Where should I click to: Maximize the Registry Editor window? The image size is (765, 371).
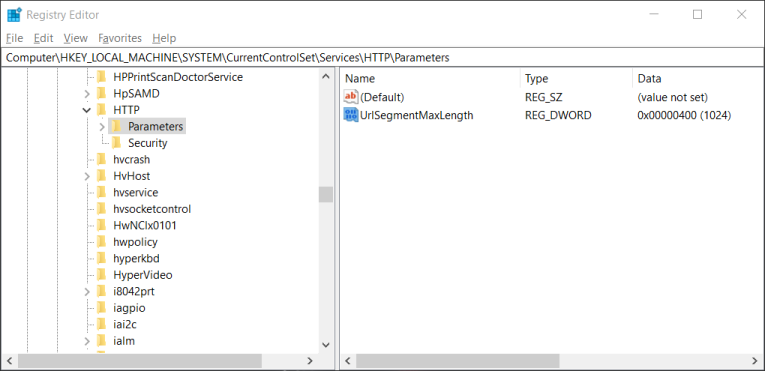pyautogui.click(x=698, y=15)
